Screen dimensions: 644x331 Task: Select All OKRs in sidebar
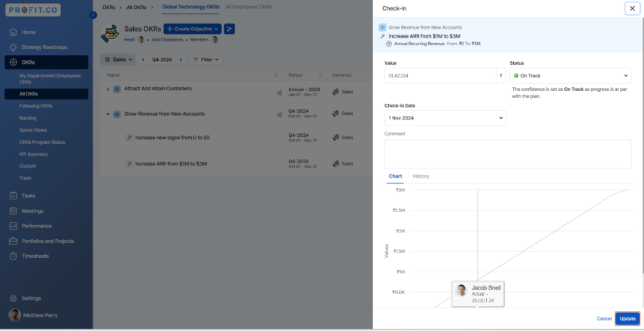pos(47,94)
